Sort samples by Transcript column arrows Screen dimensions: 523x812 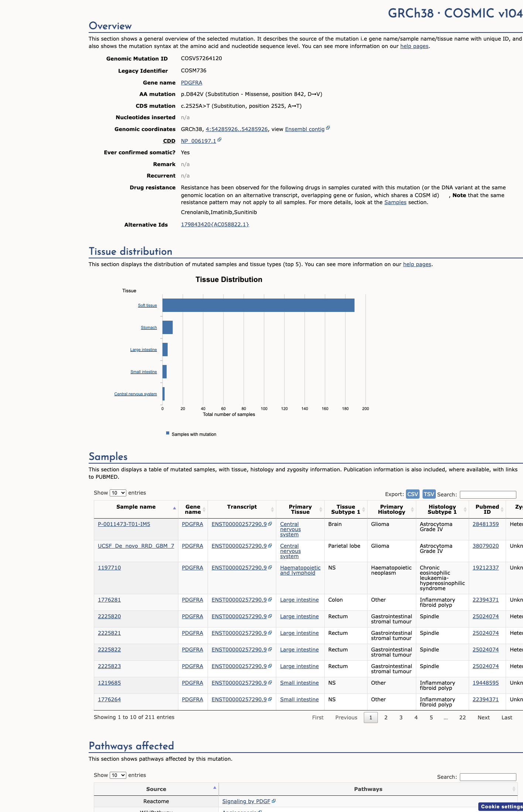click(272, 509)
